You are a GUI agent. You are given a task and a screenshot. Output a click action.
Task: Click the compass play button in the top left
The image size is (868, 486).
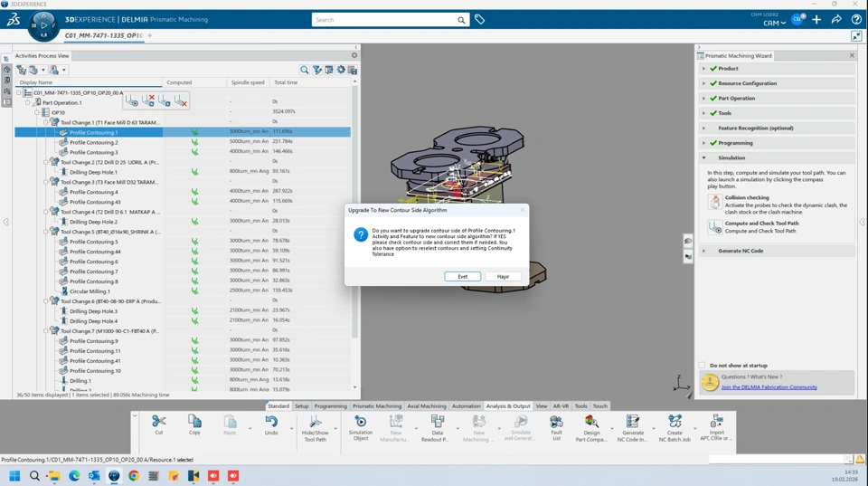click(x=43, y=25)
